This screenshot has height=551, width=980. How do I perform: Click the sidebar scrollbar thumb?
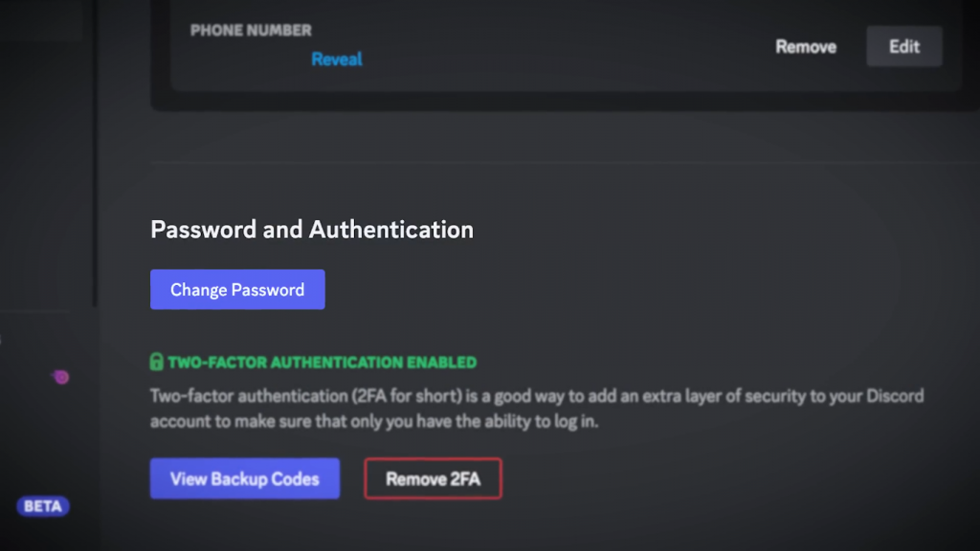(94, 153)
